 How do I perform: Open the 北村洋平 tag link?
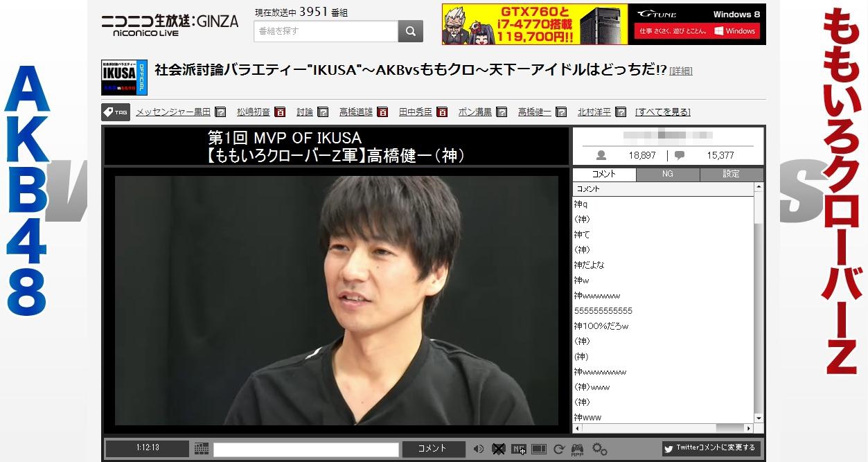coord(594,112)
